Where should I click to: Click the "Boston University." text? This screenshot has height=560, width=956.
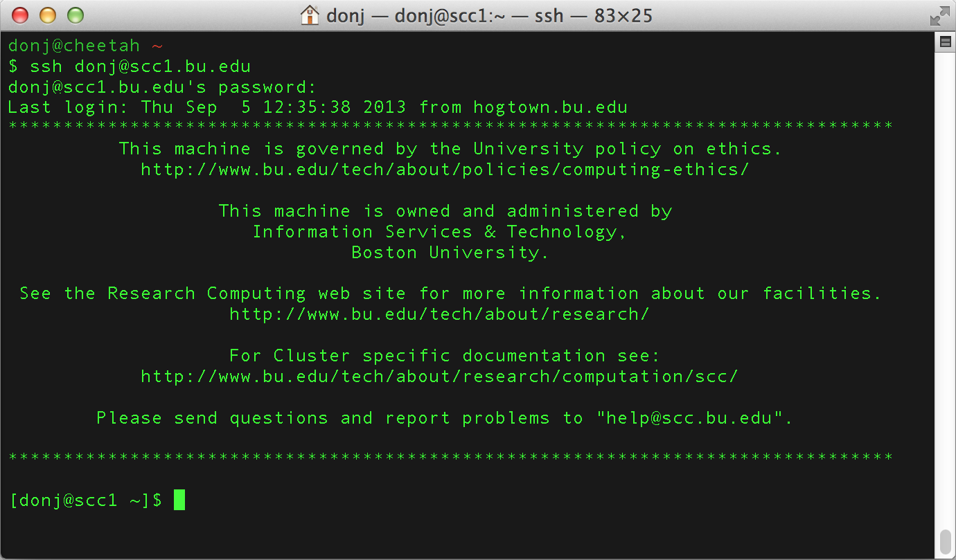[x=450, y=253]
